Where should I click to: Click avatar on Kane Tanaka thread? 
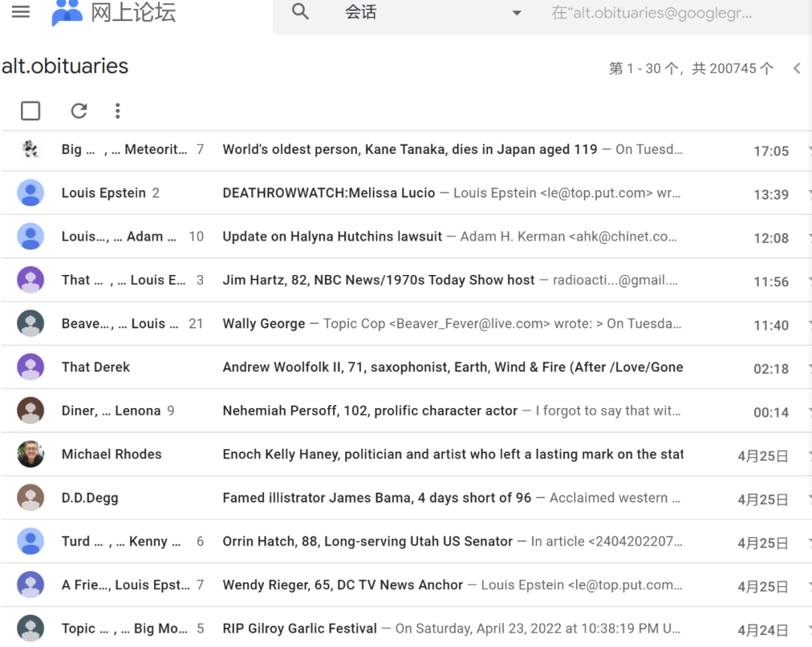pyautogui.click(x=31, y=149)
